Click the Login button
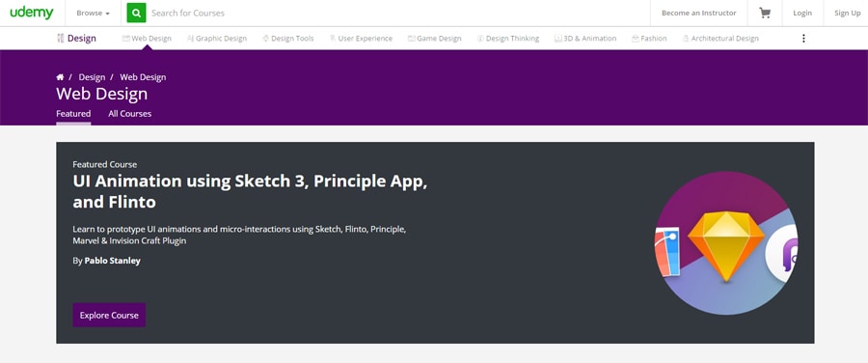 tap(802, 13)
